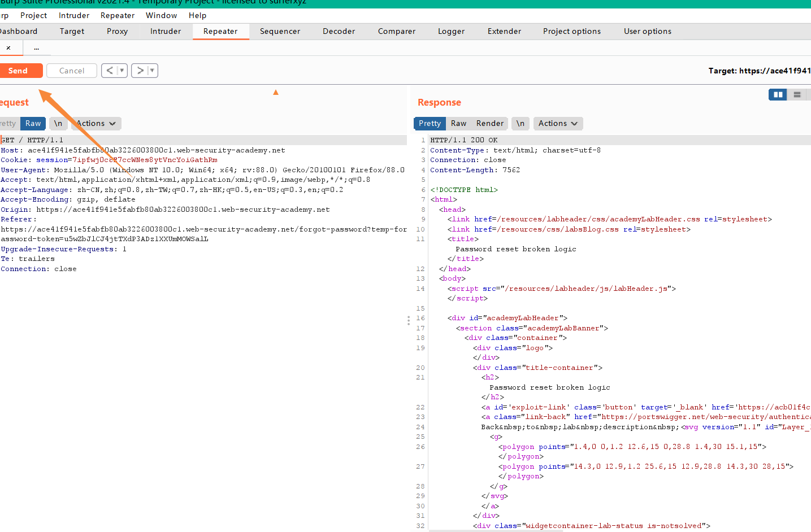Image resolution: width=811 pixels, height=532 pixels.
Task: Switch to the Sequencer tab
Action: point(280,31)
